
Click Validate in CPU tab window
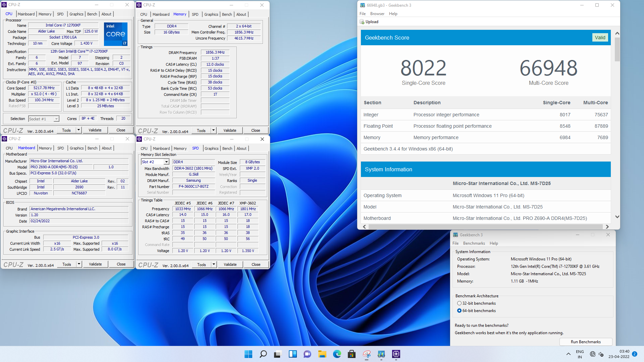(x=95, y=130)
